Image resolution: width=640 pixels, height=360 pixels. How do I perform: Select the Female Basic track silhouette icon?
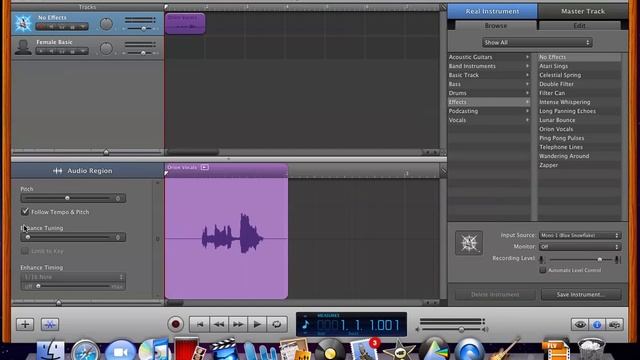23,47
